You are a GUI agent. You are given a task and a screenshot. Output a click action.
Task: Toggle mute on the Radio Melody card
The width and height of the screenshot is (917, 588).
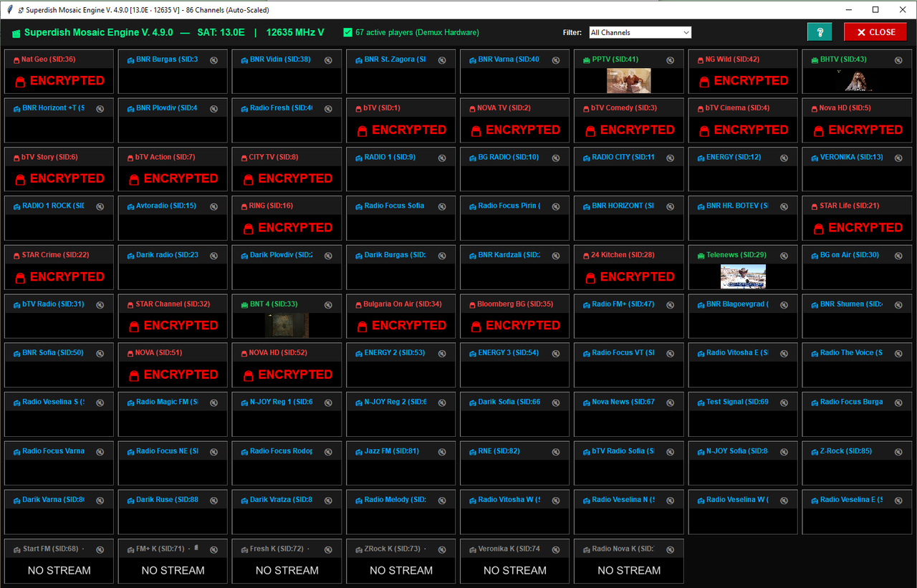[x=442, y=501]
